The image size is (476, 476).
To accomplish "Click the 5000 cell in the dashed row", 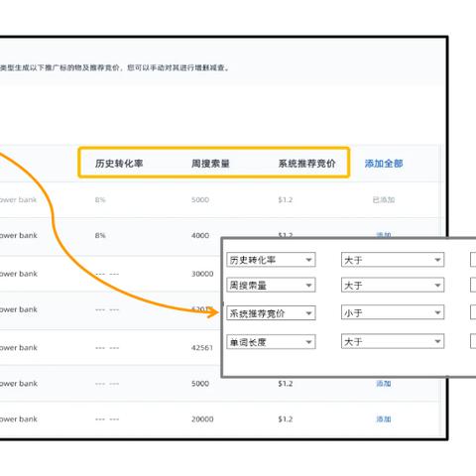I will point(200,384).
